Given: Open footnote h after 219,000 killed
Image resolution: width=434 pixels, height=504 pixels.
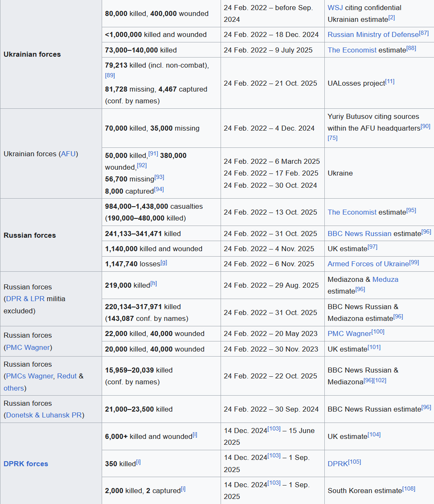Looking at the screenshot, I should pos(154,283).
